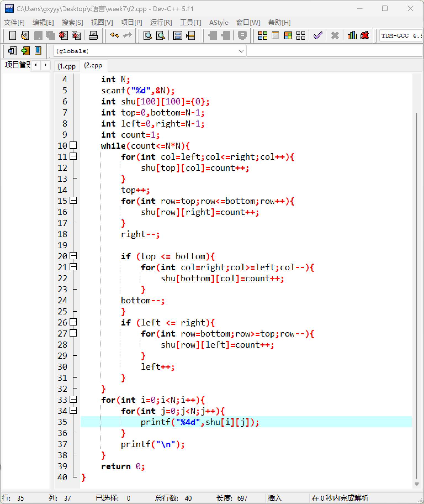
Task: Open the 项目[P] menu
Action: [131, 22]
